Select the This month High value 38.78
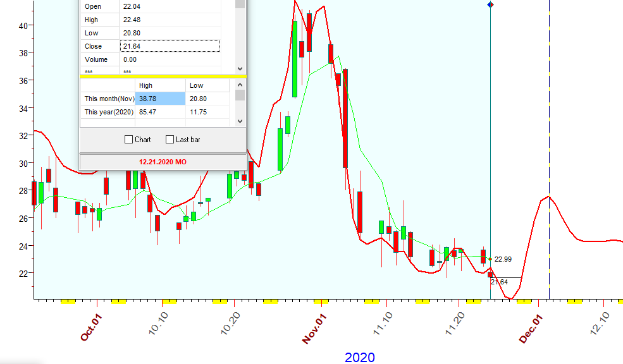623x364 pixels. [160, 99]
